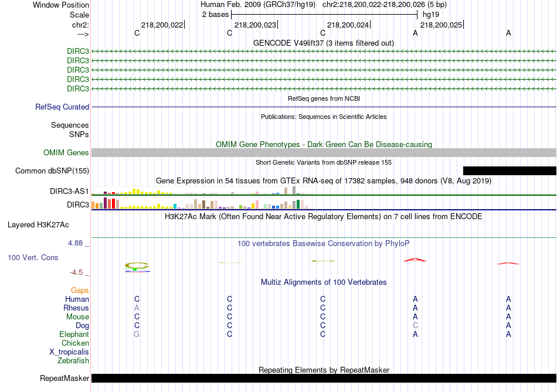The height and width of the screenshot is (392, 557).
Task: Click the 218,200,024 position label
Action: click(348, 25)
